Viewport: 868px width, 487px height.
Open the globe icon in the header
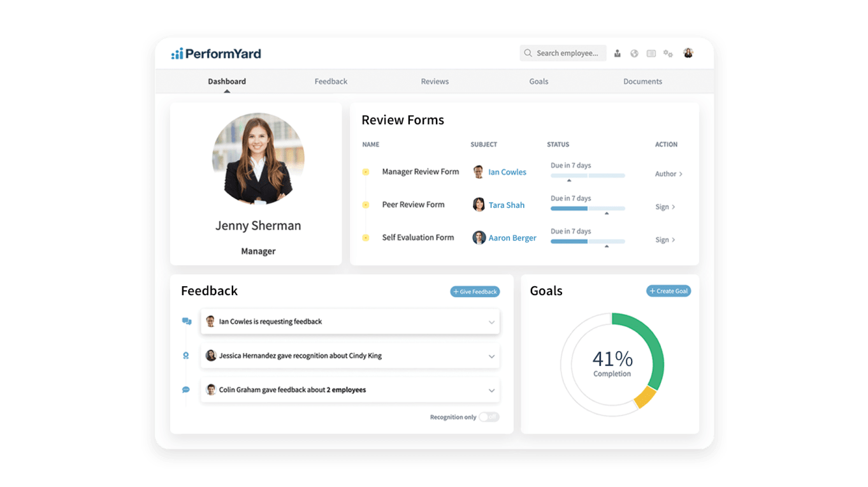pyautogui.click(x=634, y=54)
